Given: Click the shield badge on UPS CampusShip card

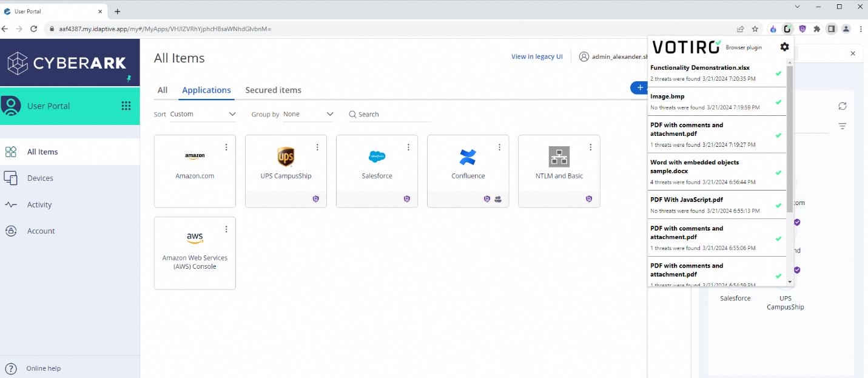Looking at the screenshot, I should click(x=315, y=199).
